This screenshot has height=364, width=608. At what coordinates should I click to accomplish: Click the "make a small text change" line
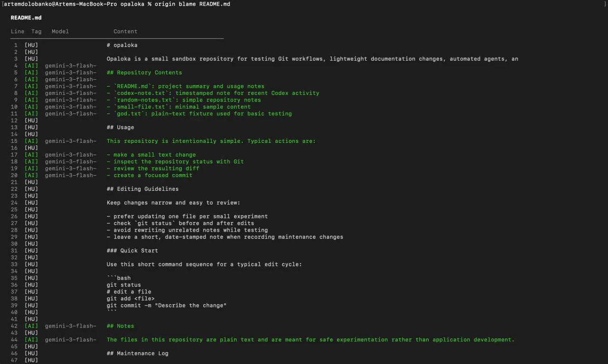point(152,155)
